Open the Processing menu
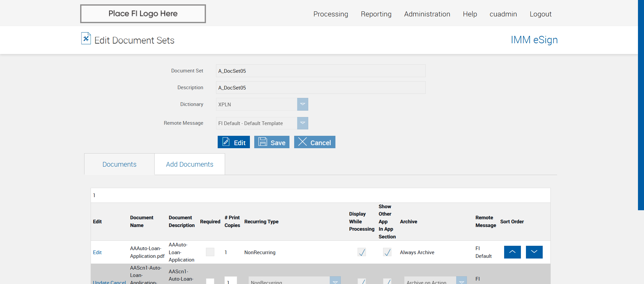Image resolution: width=644 pixels, height=284 pixels. coord(331,14)
